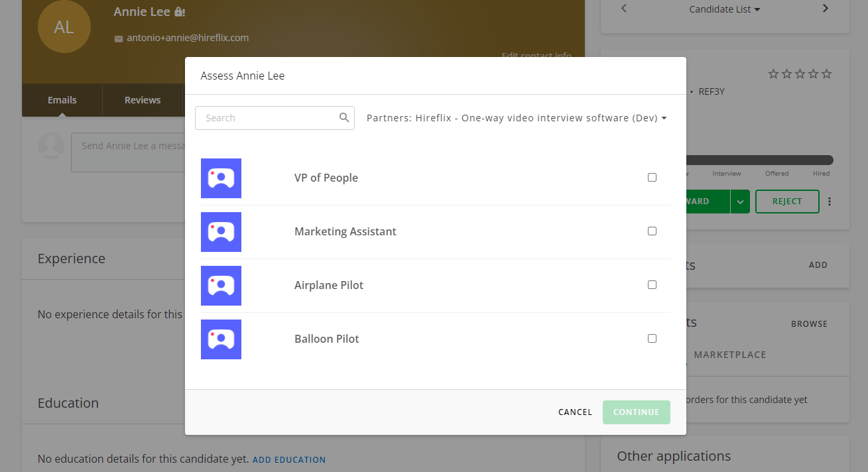Click the hiring pipeline progress bar
The height and width of the screenshot is (472, 868).
(760, 160)
